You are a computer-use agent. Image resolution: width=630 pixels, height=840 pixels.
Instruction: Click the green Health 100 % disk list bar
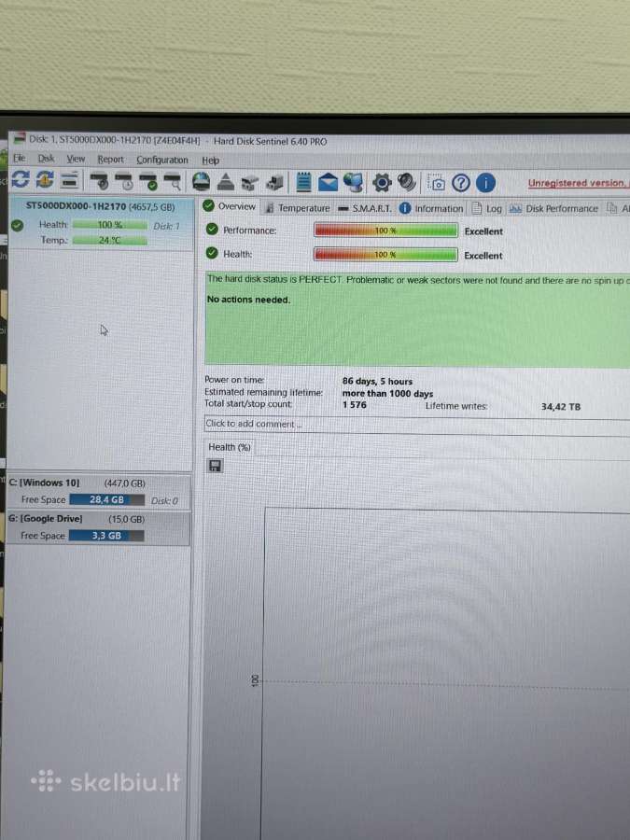click(x=109, y=224)
